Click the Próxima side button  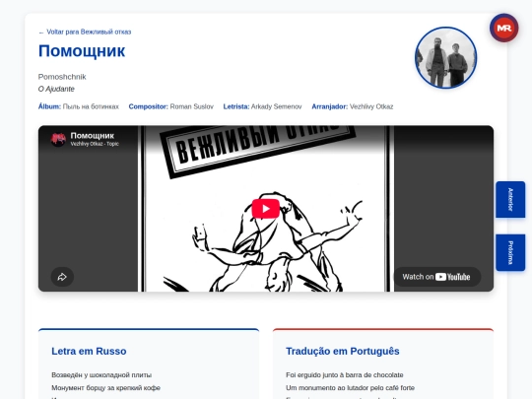(510, 253)
